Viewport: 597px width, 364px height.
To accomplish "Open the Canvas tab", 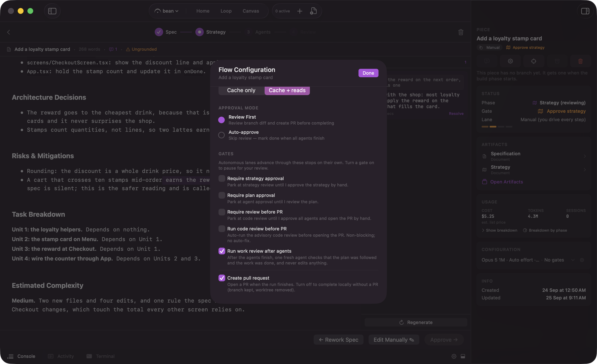I will (251, 11).
